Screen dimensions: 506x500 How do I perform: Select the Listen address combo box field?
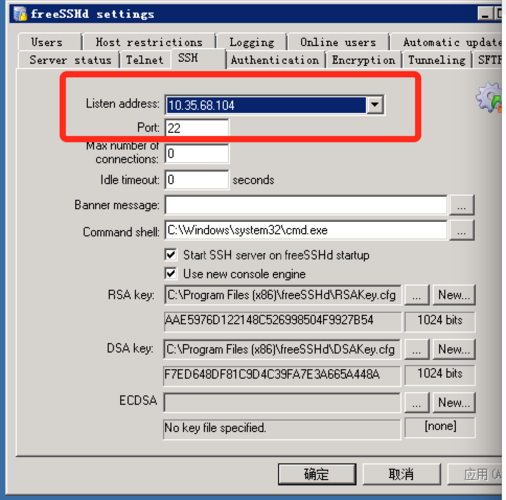[274, 105]
